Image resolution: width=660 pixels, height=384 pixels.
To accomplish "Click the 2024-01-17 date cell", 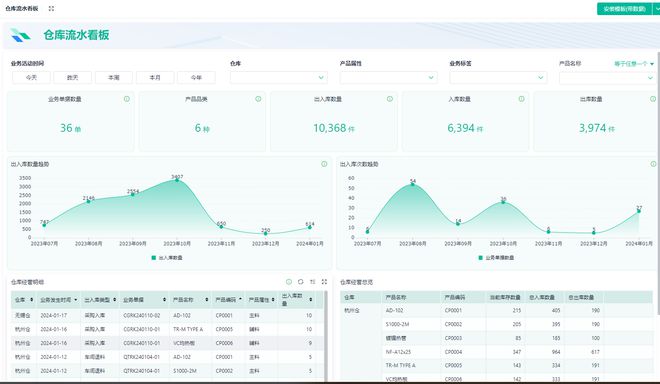I will 53,315.
